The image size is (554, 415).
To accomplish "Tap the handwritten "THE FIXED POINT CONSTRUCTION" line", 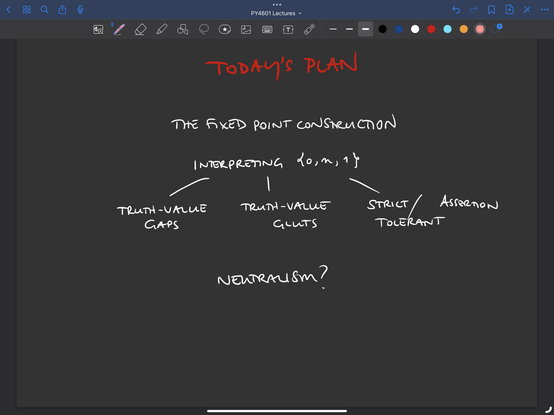I will tap(284, 123).
